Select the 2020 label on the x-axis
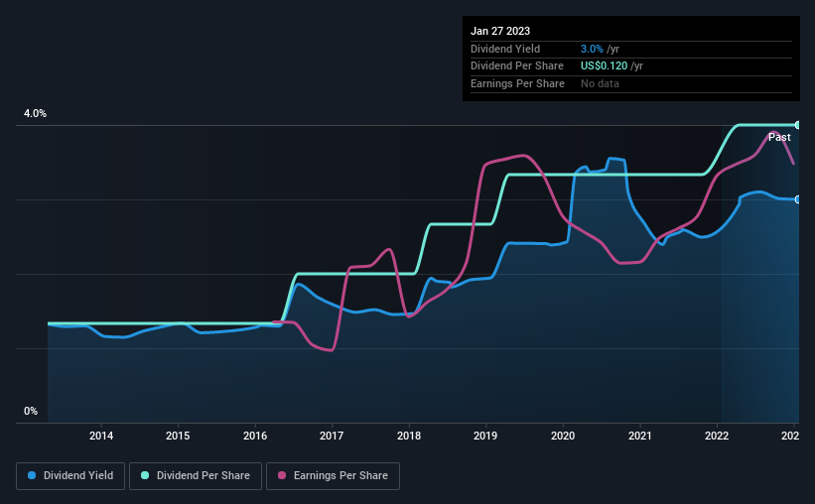The image size is (815, 504). coord(563,436)
